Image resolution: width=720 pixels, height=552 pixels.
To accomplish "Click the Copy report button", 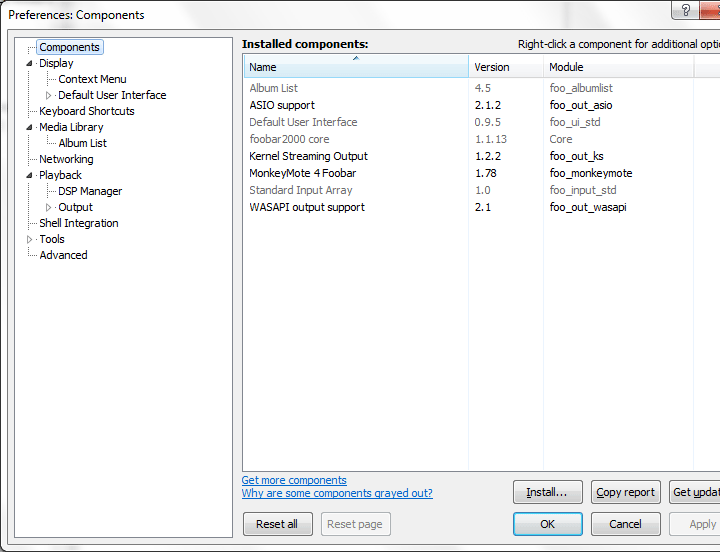I will click(x=625, y=492).
